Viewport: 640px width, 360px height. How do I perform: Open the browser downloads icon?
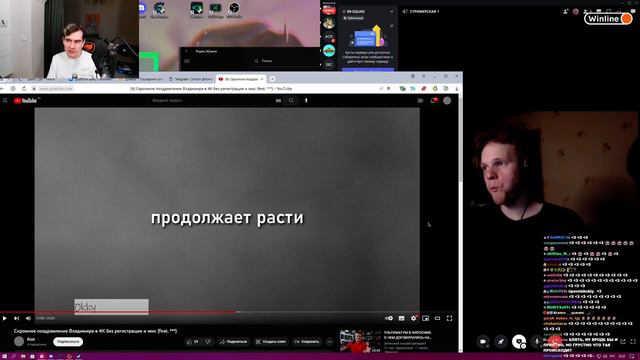pyautogui.click(x=457, y=89)
